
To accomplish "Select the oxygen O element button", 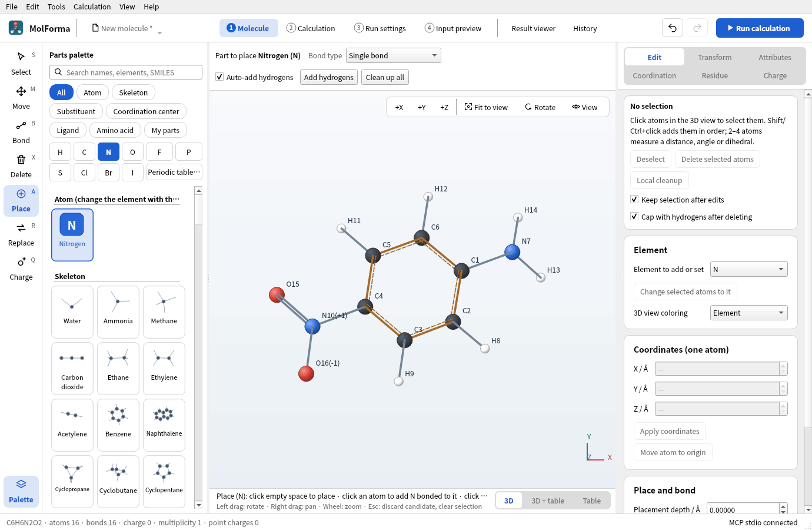I will pyautogui.click(x=132, y=152).
